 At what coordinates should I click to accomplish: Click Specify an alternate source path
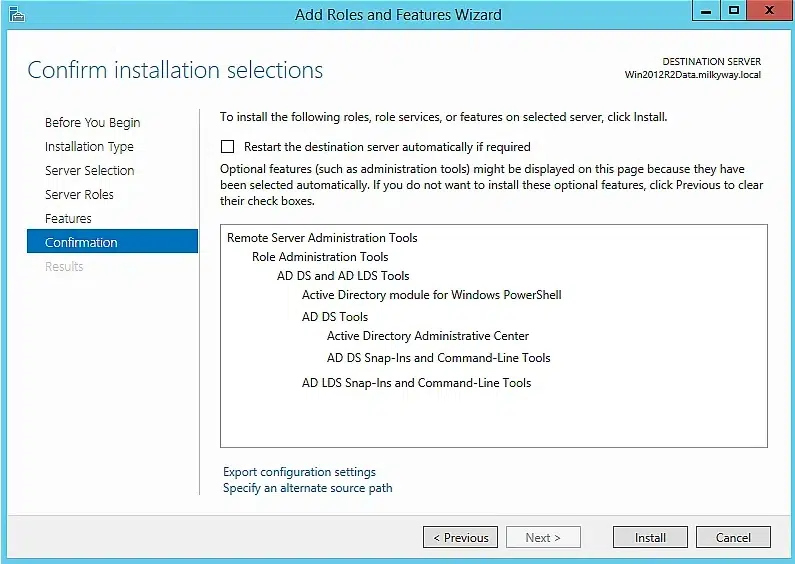pyautogui.click(x=307, y=488)
